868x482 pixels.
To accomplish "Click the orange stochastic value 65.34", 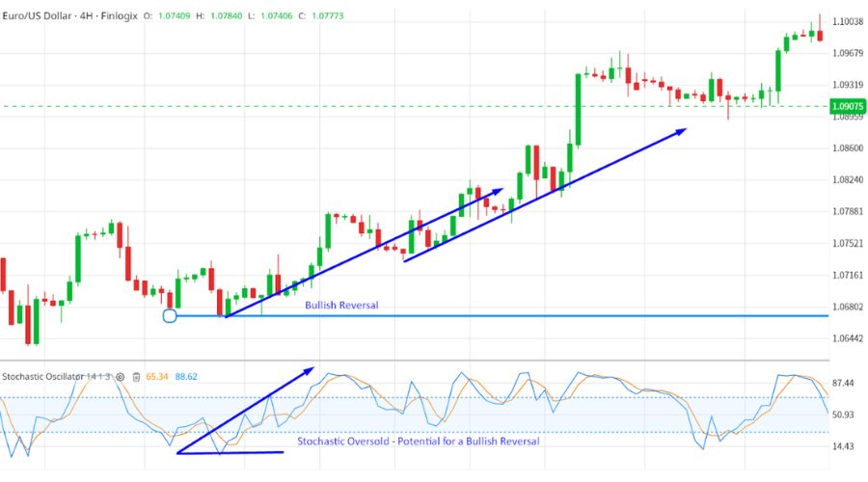I will point(156,376).
